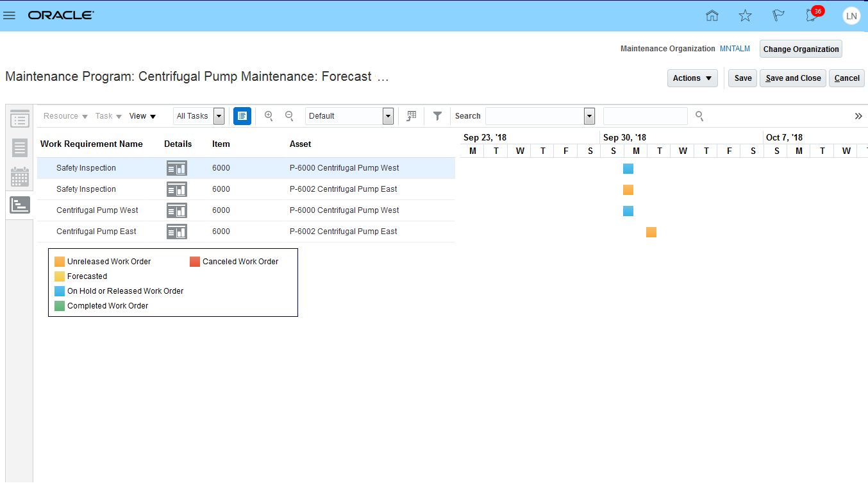Click the Completed Work Order legend swatch

click(x=60, y=306)
